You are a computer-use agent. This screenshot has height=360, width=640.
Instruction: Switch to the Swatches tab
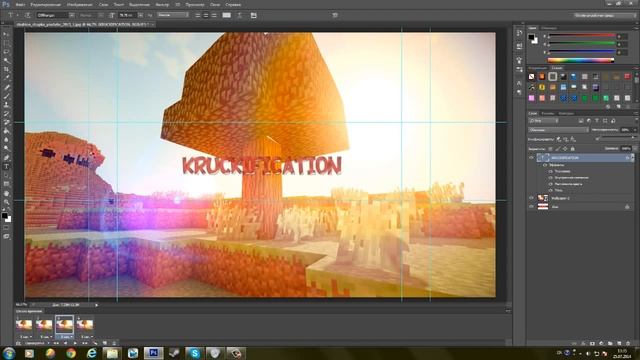[549, 28]
